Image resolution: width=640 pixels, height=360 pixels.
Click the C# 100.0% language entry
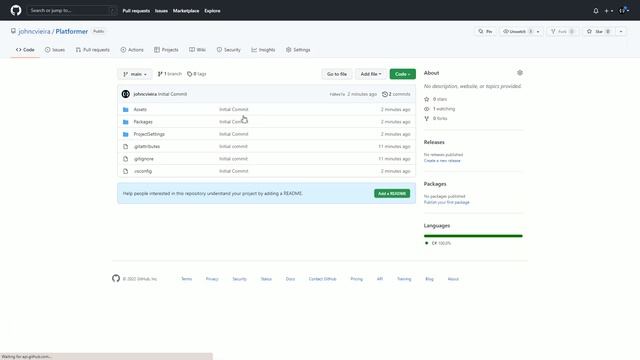click(438, 243)
